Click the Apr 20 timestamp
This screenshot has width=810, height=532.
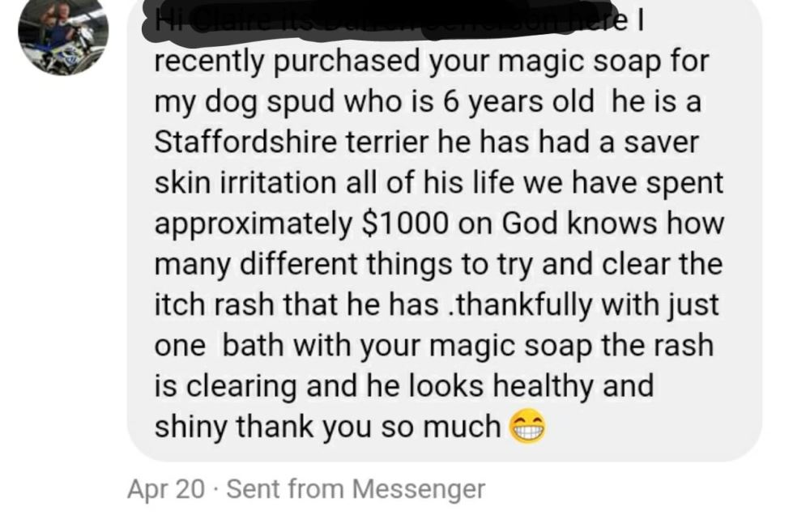166,488
